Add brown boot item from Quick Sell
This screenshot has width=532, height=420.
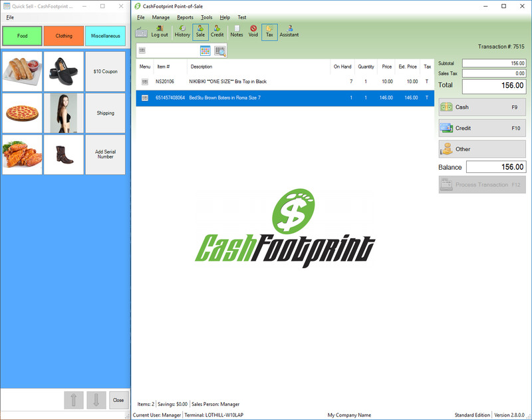[x=64, y=154]
